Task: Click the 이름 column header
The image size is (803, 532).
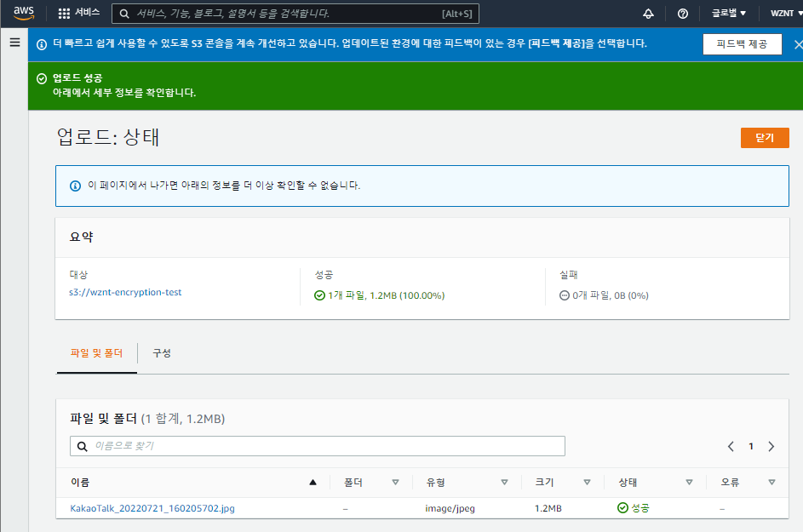Action: coord(80,483)
